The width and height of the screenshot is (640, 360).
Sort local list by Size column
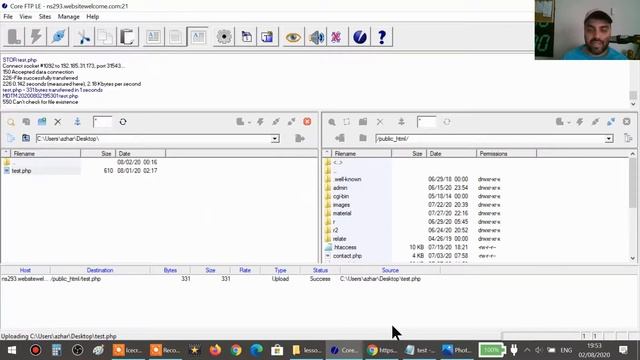pos(98,153)
